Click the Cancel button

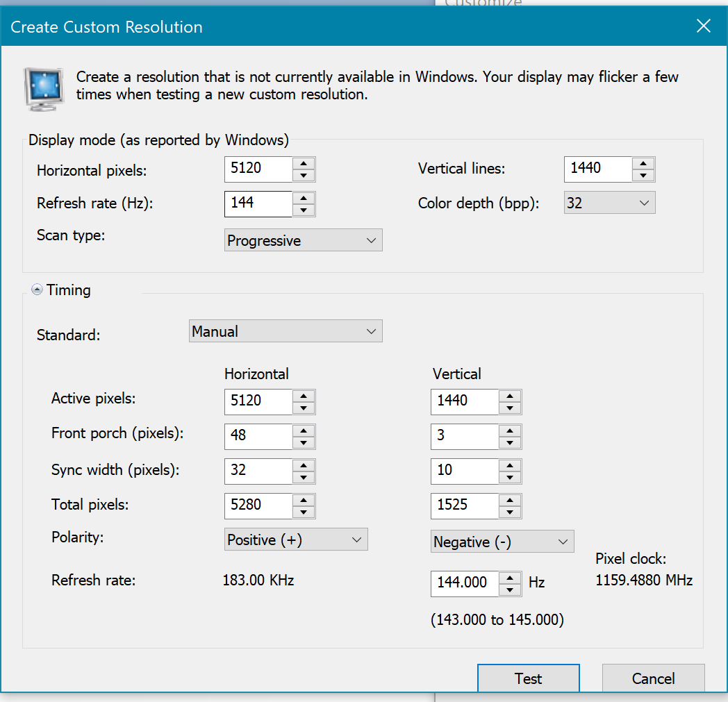point(653,678)
